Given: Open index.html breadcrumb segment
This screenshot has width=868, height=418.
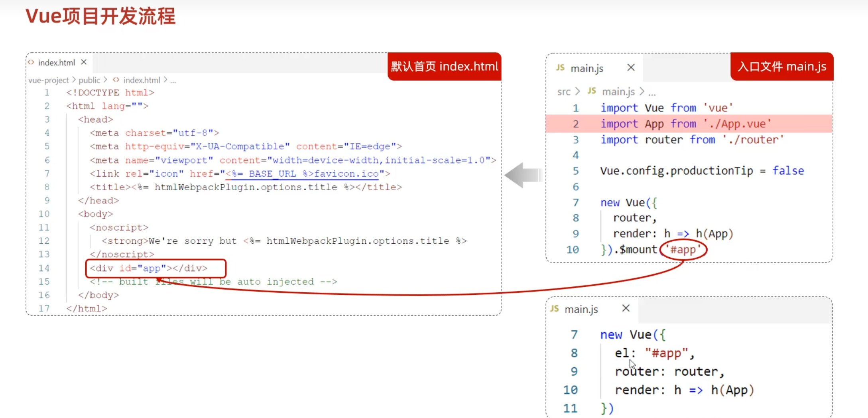Looking at the screenshot, I should 142,80.
